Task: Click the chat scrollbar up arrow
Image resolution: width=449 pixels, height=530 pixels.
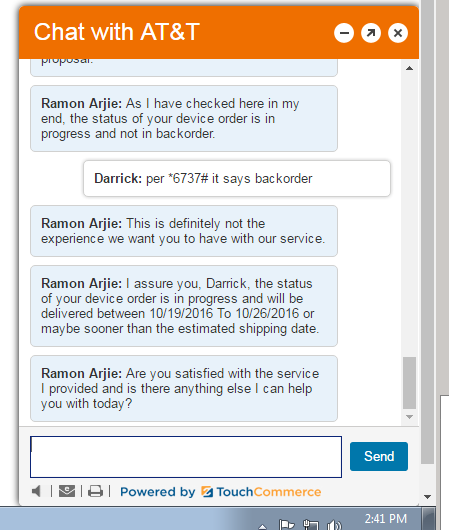Action: pos(409,68)
